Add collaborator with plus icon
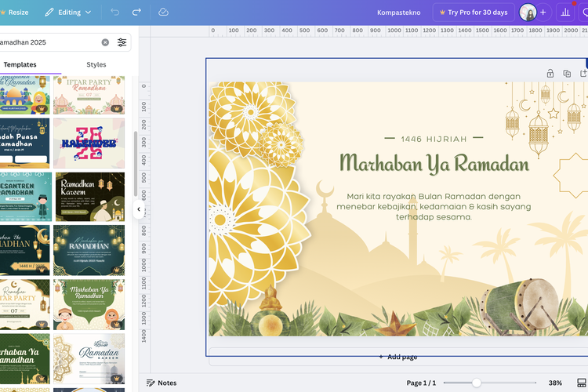588x392 pixels. [x=543, y=13]
